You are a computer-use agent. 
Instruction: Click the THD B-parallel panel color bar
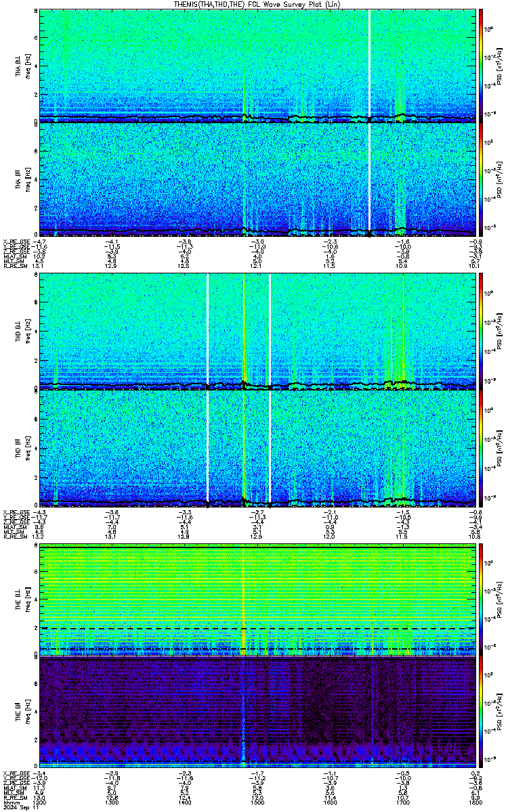(481, 449)
